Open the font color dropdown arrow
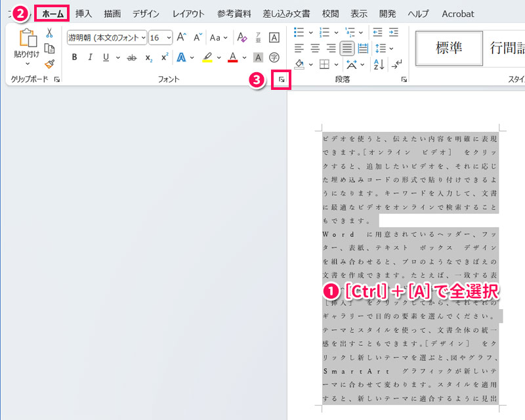This screenshot has width=525, height=420. point(244,58)
